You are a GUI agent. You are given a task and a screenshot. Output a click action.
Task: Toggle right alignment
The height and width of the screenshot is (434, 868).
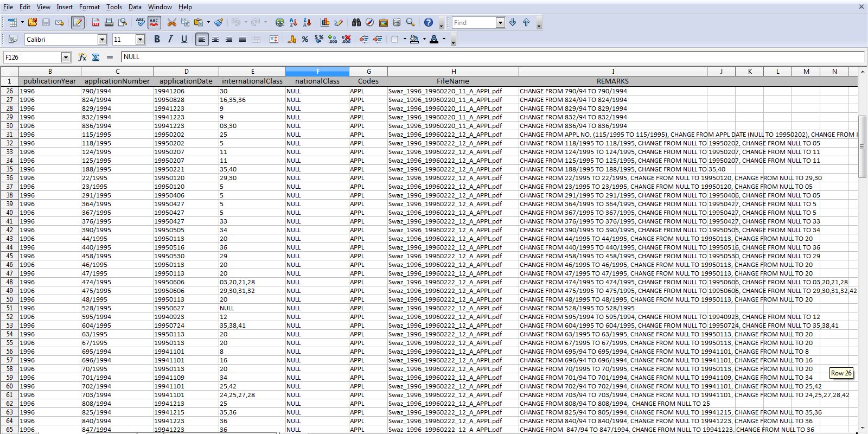tap(229, 39)
